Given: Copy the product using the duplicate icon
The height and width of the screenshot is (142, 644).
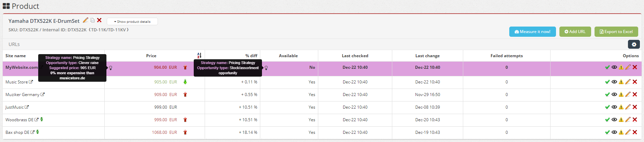Looking at the screenshot, I should click(x=92, y=20).
